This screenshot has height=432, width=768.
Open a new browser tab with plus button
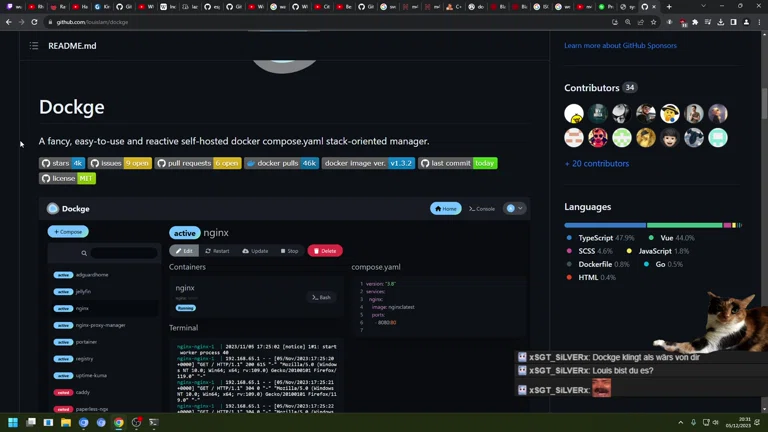pyautogui.click(x=669, y=7)
